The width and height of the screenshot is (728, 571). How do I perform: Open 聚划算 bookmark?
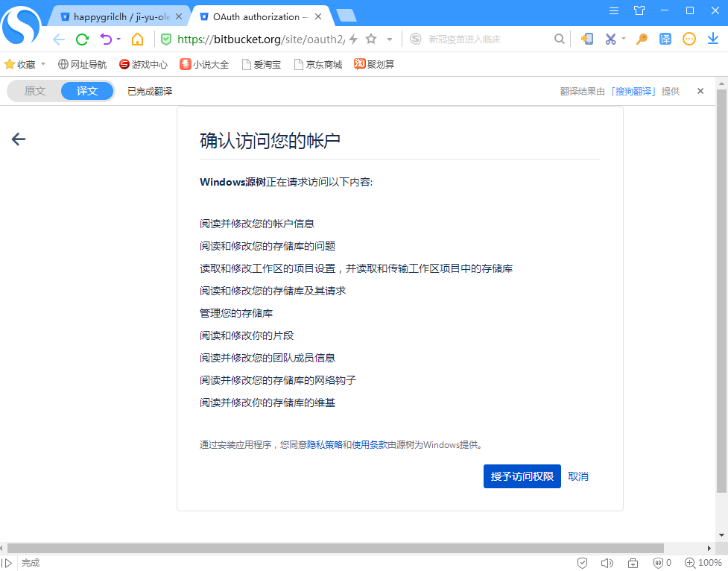tap(374, 65)
